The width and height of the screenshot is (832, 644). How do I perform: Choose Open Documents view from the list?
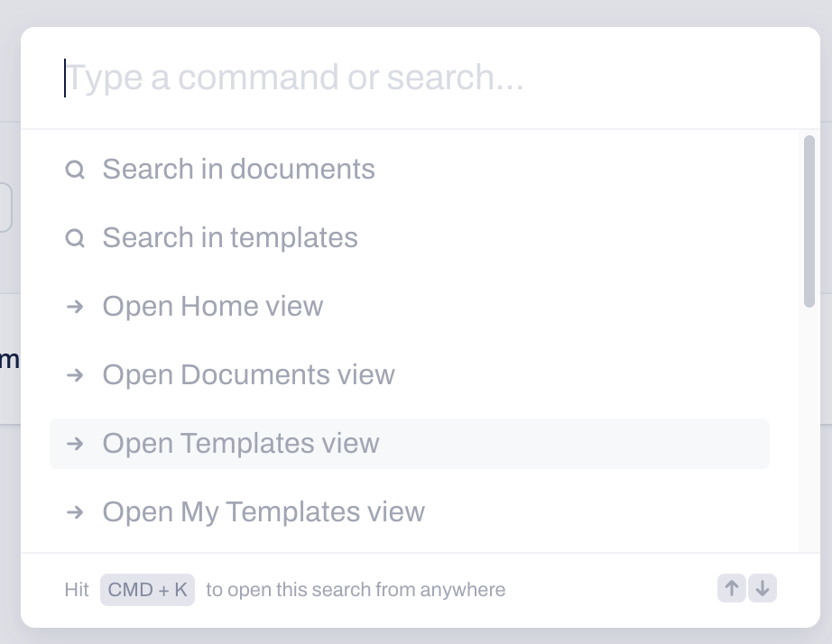(410, 374)
